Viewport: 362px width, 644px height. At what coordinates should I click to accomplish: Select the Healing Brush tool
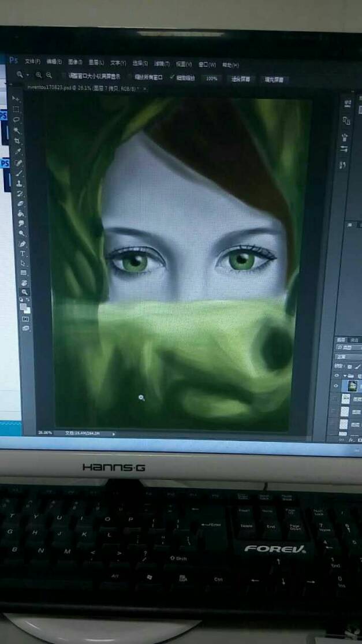pos(18,163)
